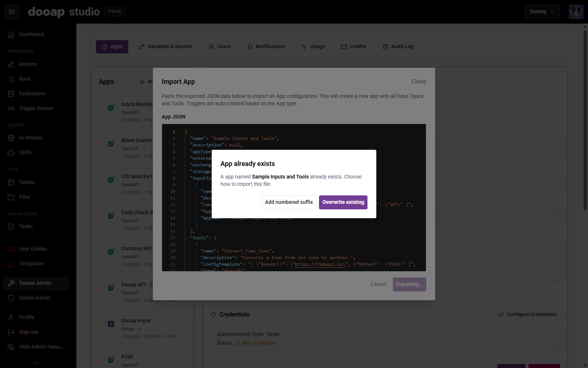Switch to the Usage tab
This screenshot has width=588, height=368.
(313, 47)
